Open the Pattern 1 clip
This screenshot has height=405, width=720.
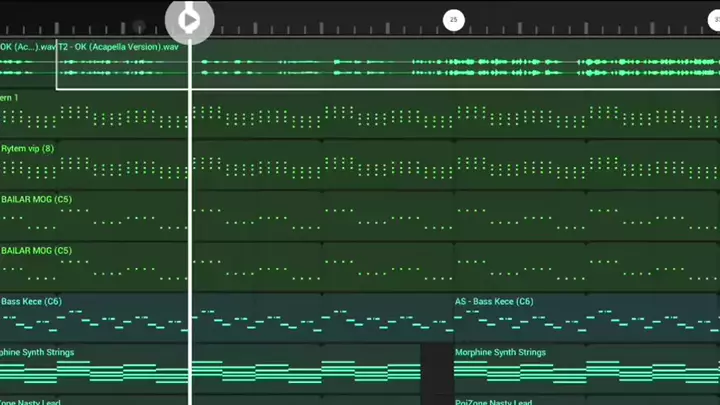click(x=90, y=115)
